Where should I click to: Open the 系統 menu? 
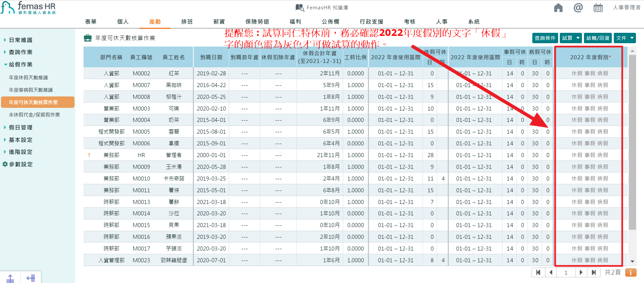(x=474, y=21)
